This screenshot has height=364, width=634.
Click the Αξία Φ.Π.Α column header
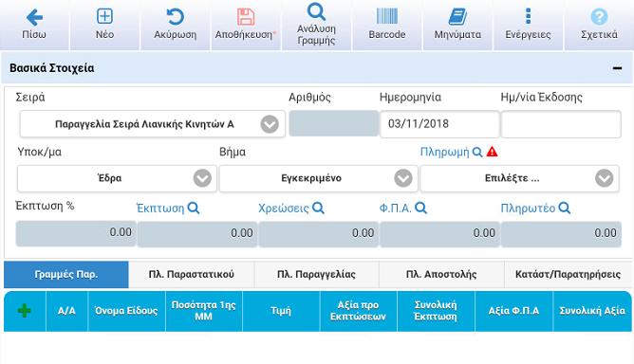pos(513,311)
